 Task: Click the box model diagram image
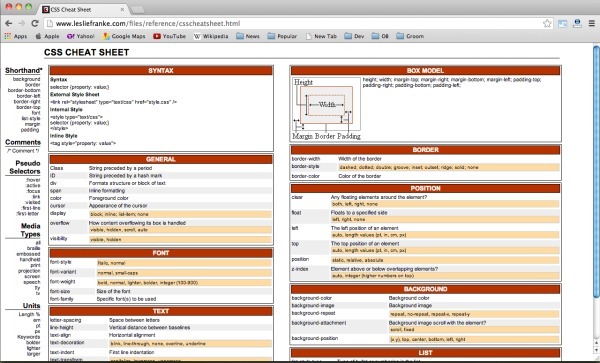[326, 109]
